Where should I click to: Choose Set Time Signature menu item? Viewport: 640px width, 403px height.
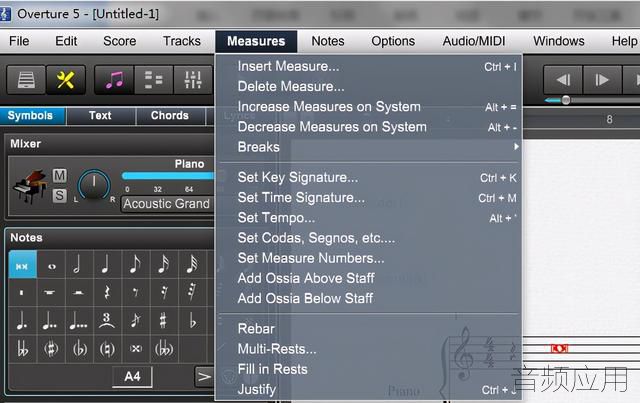[369, 198]
